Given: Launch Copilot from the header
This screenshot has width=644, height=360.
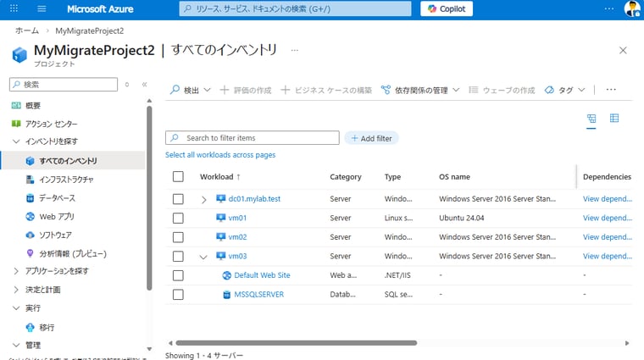Looking at the screenshot, I should click(x=447, y=8).
